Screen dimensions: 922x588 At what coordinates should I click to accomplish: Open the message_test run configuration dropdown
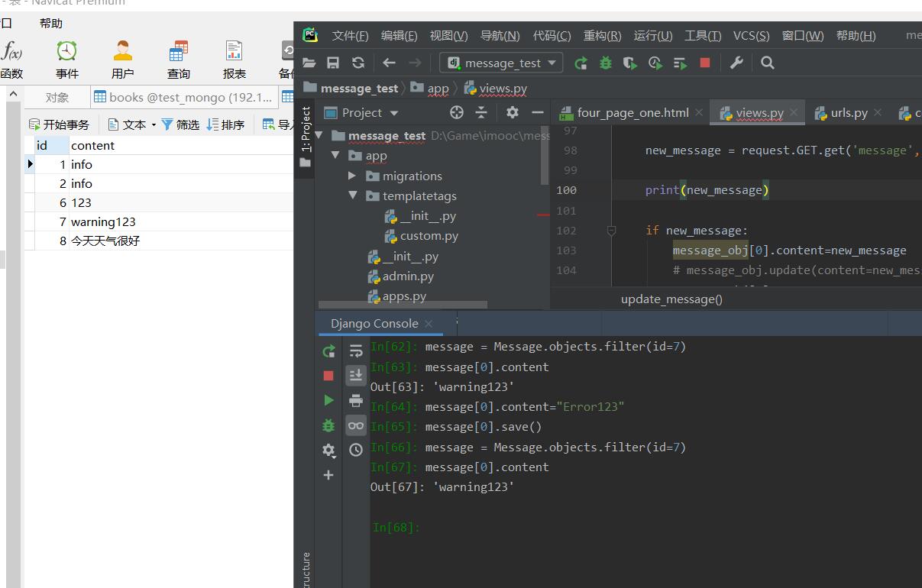(502, 63)
